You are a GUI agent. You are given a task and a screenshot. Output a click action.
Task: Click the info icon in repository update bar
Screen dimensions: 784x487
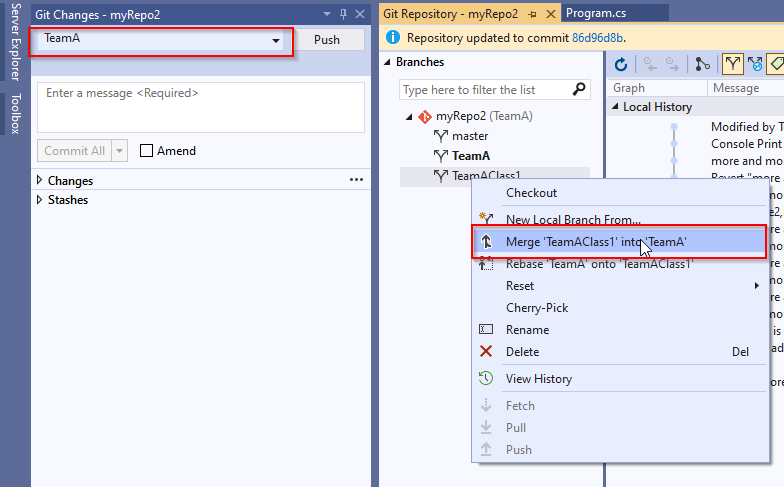pyautogui.click(x=393, y=37)
